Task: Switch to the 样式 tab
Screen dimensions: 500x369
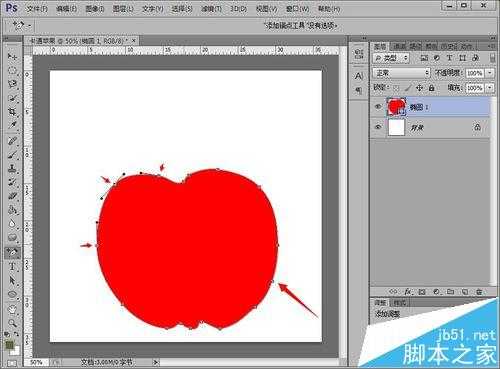Action: coord(399,303)
